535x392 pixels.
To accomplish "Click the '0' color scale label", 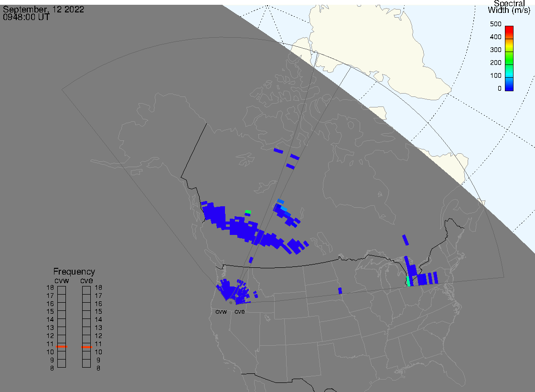I will [x=500, y=89].
